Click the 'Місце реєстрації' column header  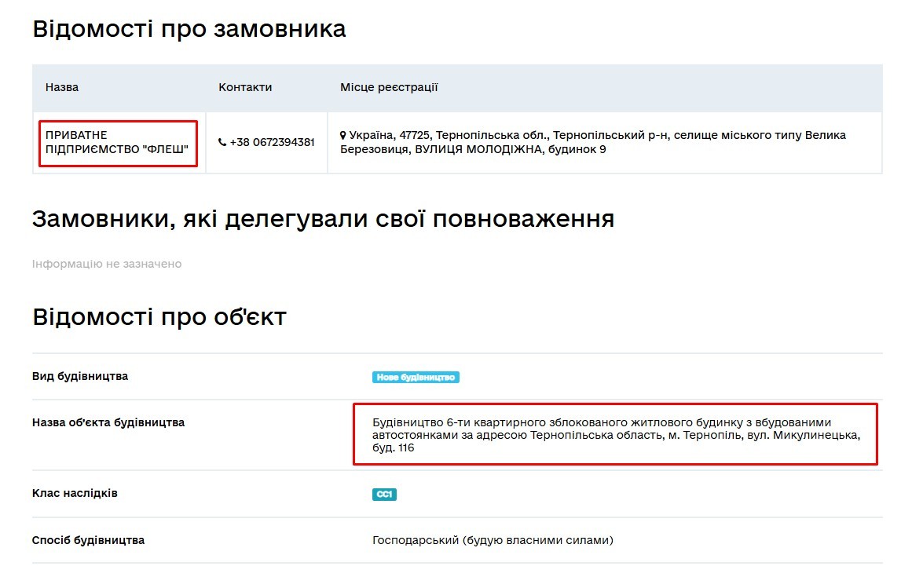click(389, 87)
